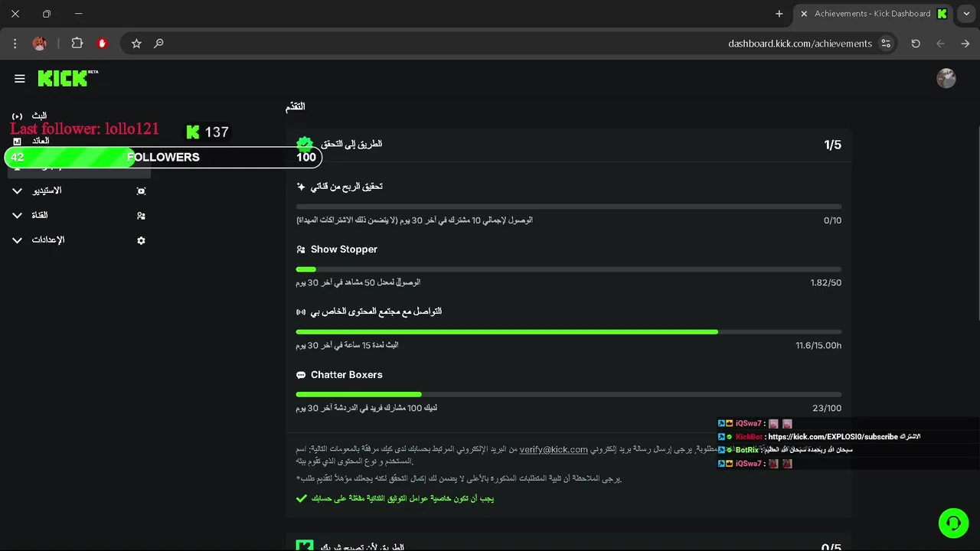The height and width of the screenshot is (551, 980).
Task: Click the 1.82/50 viewers value
Action: click(x=826, y=283)
